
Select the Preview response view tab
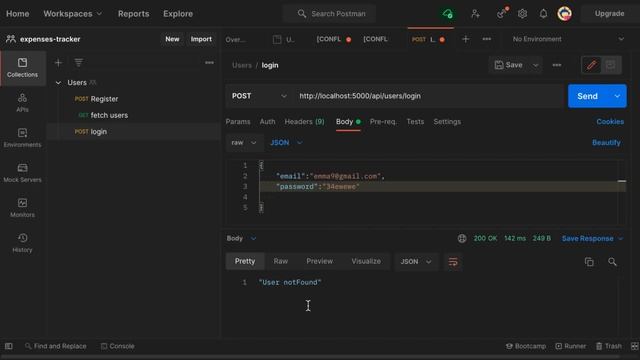coord(320,261)
